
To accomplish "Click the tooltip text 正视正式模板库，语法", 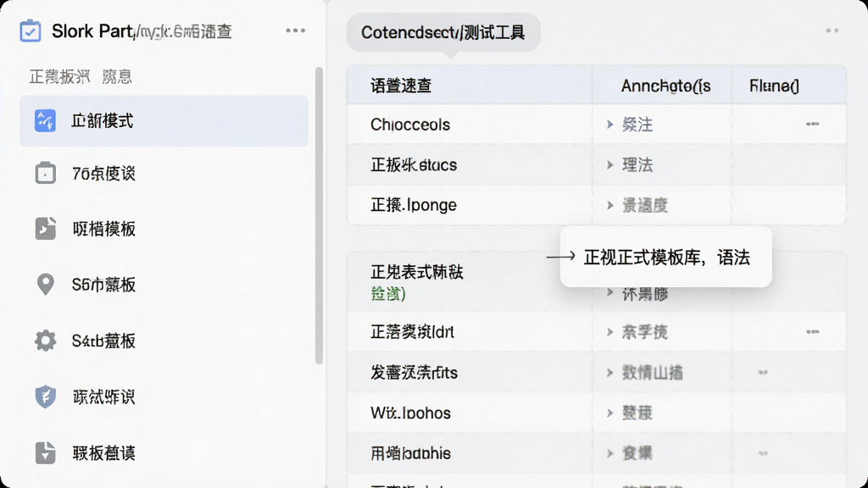I will (x=667, y=258).
